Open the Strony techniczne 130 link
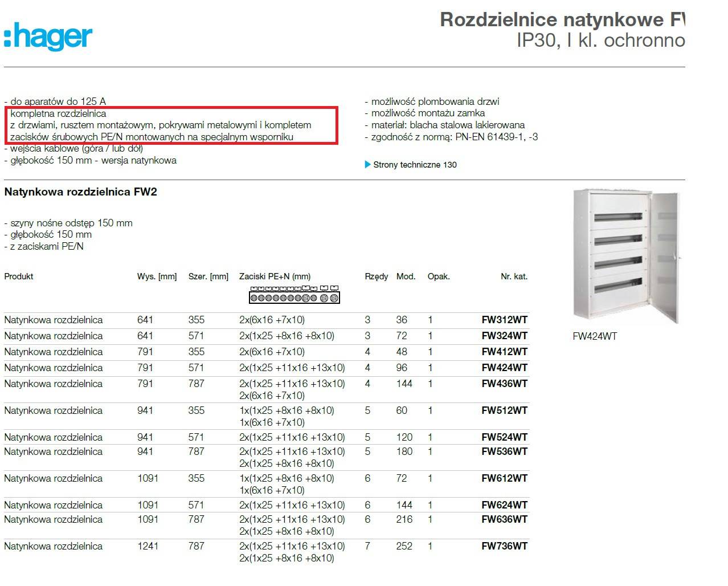The image size is (728, 586). pyautogui.click(x=415, y=165)
